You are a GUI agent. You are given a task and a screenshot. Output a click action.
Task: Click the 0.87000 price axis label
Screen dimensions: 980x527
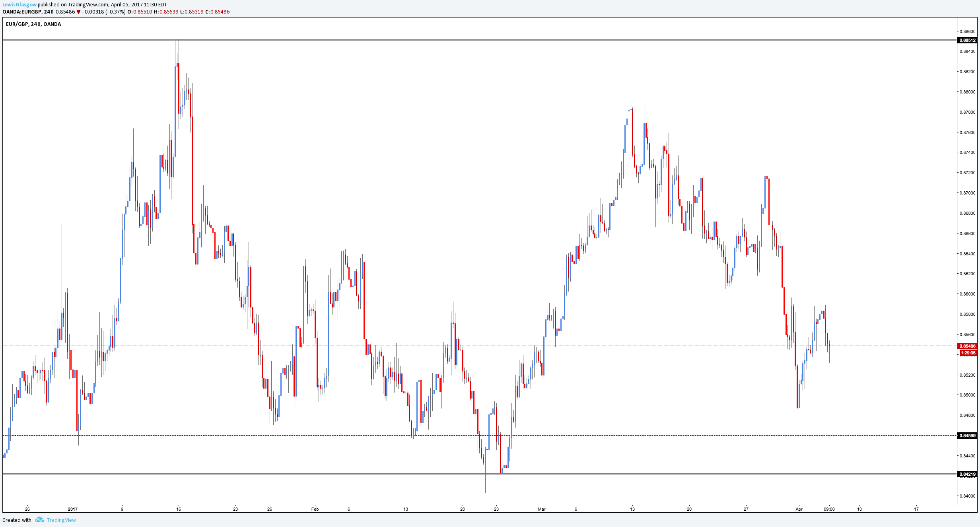tap(967, 193)
